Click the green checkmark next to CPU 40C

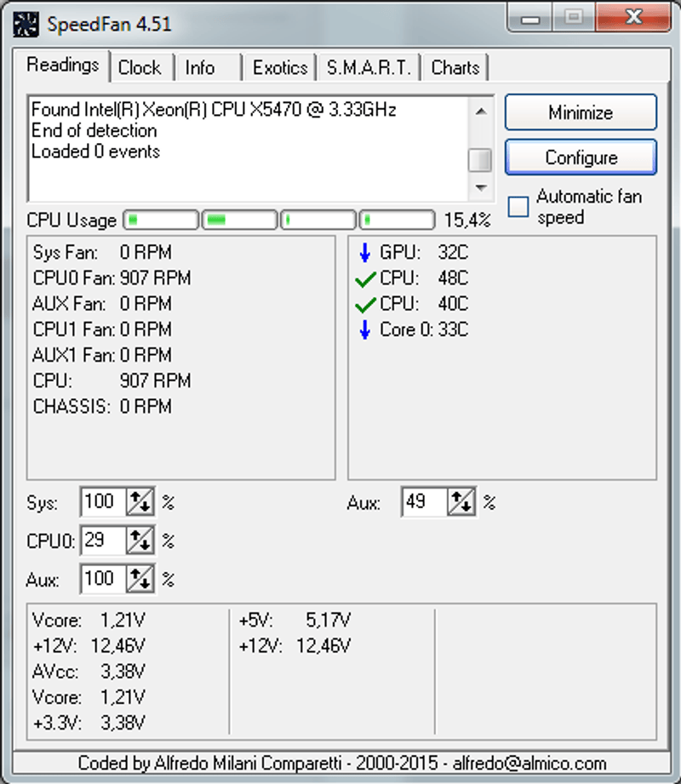[x=365, y=305]
